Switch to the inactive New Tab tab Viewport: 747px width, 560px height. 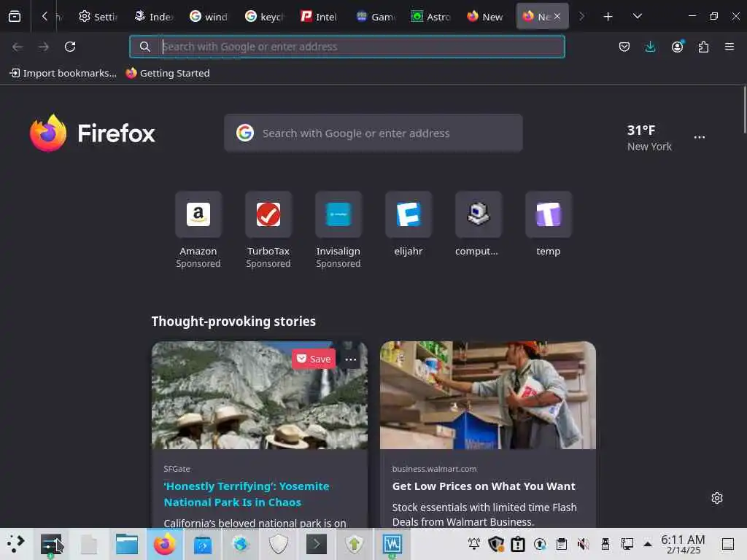[485, 17]
